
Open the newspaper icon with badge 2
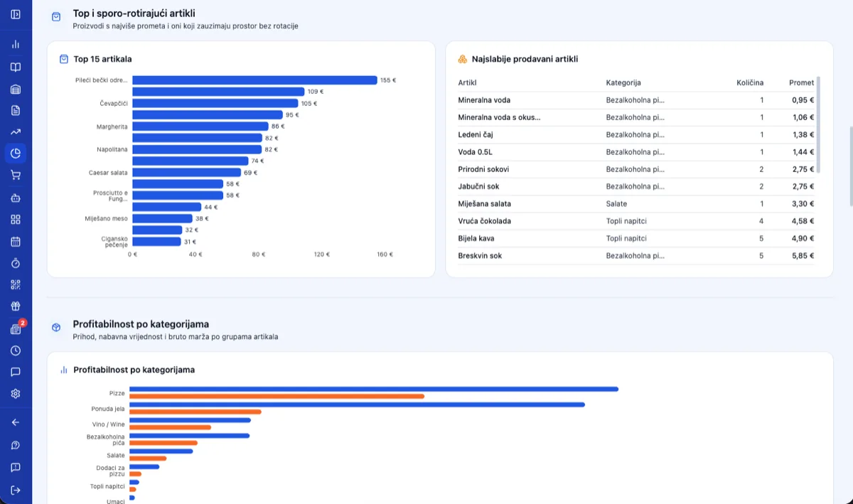pos(16,328)
